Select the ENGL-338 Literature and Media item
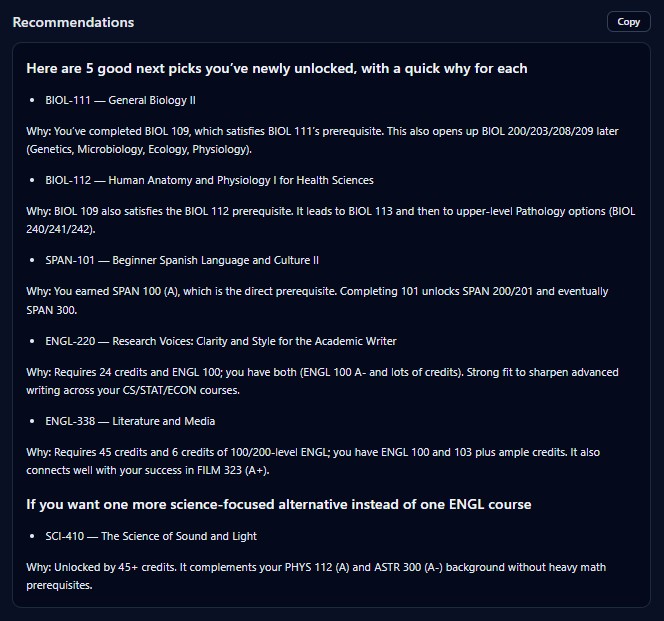Viewport: 664px width, 621px height. pyautogui.click(x=130, y=421)
